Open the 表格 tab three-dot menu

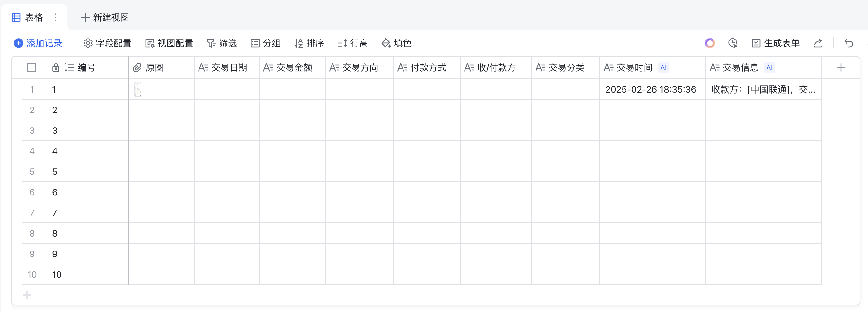[x=55, y=17]
